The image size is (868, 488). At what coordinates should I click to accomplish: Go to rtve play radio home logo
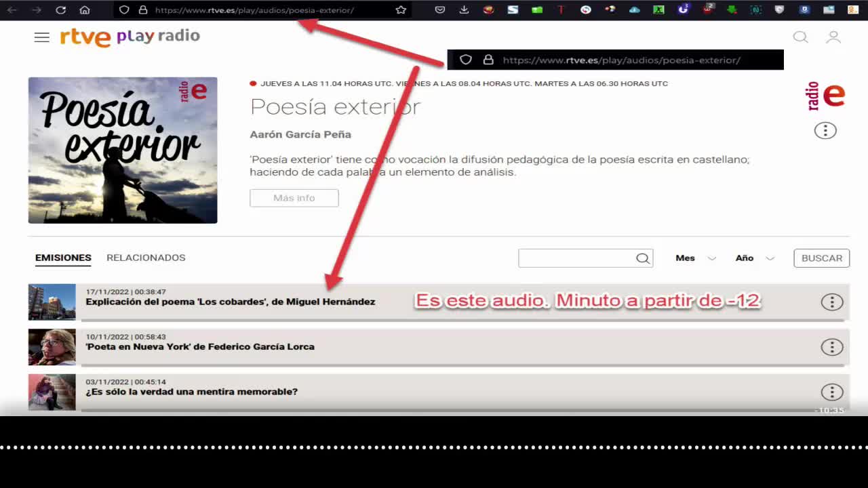[130, 37]
